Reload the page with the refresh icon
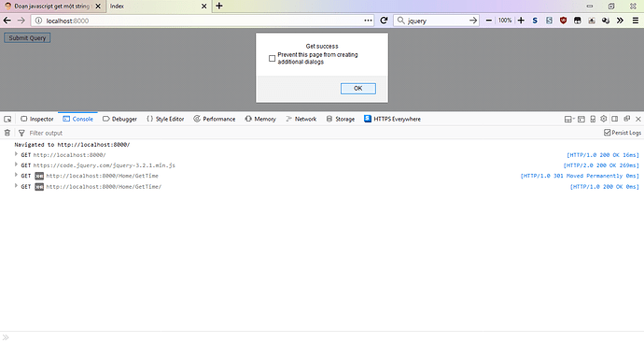Screen dimensions: 644x343 click(x=384, y=21)
